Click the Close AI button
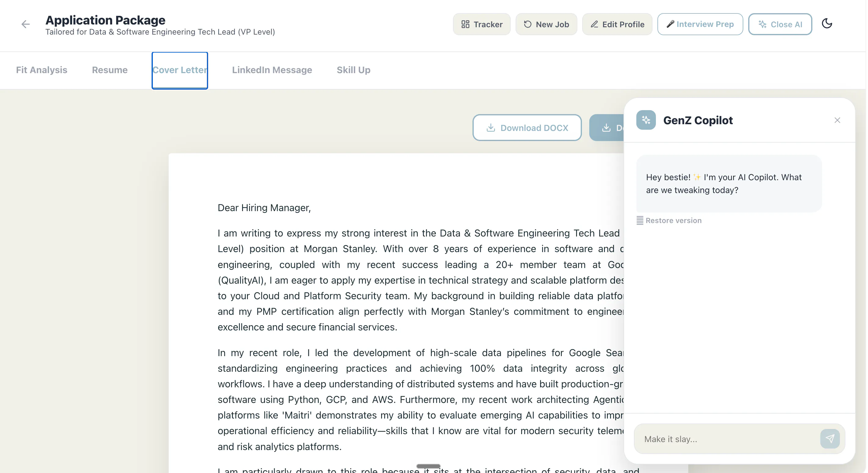868x473 pixels. click(780, 24)
